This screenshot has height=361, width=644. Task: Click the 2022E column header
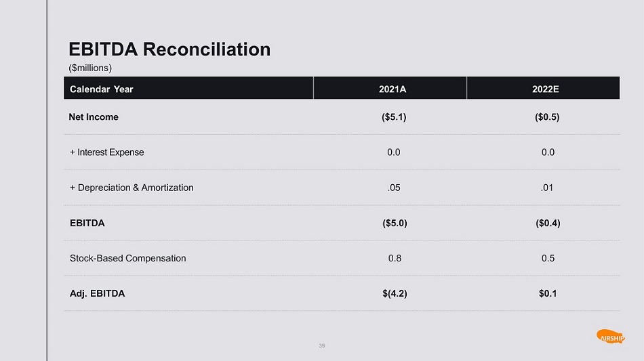pos(546,89)
